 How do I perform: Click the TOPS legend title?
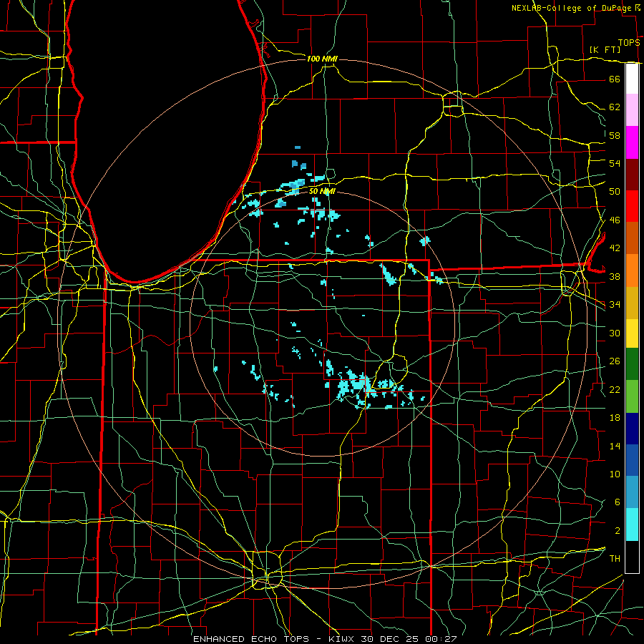(629, 43)
